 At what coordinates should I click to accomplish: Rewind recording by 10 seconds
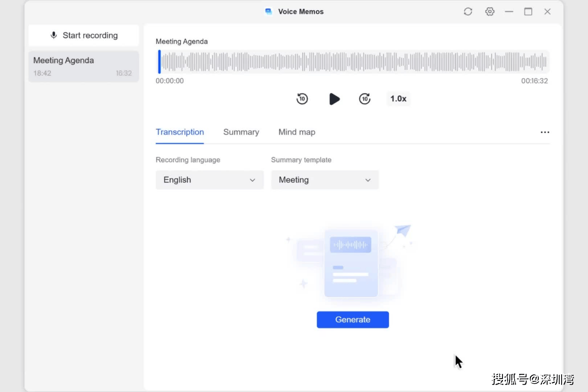(x=302, y=99)
